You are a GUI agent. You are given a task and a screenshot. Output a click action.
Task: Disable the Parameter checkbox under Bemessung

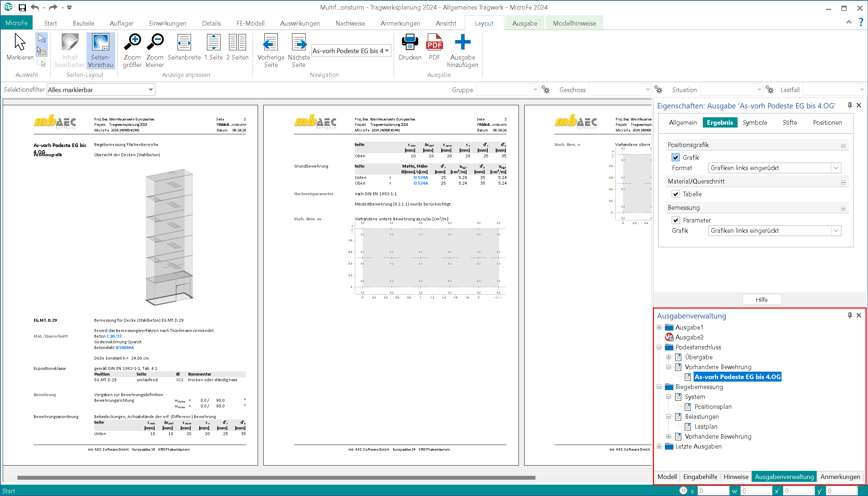[x=676, y=220]
